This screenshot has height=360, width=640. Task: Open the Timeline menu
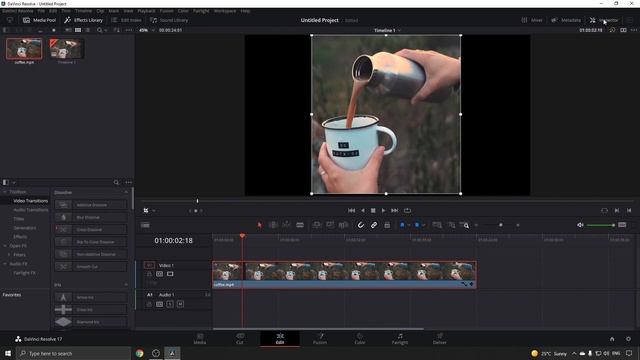83,11
